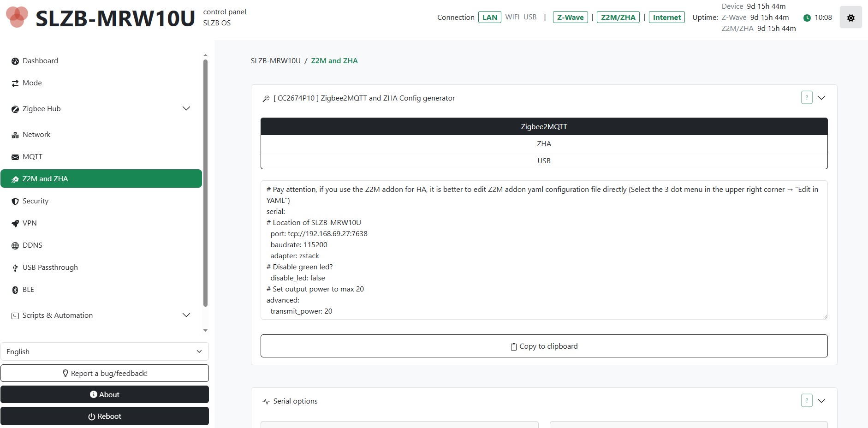Click the info icon in About button
868x428 pixels.
coord(94,394)
